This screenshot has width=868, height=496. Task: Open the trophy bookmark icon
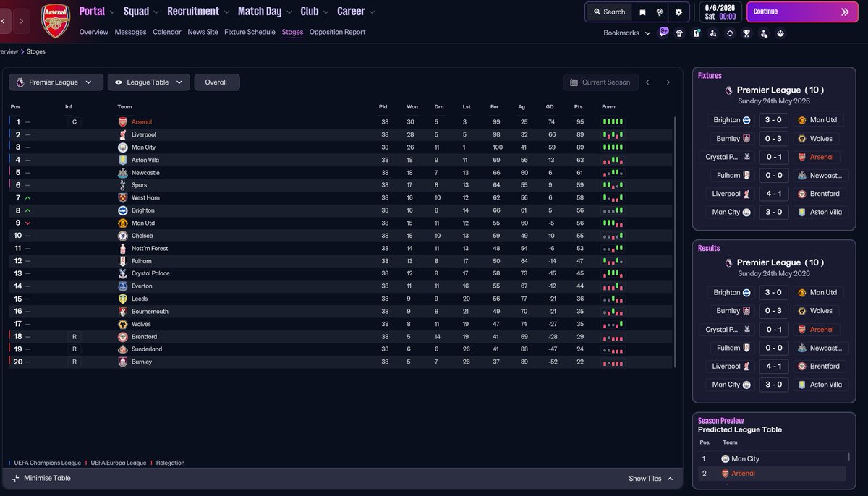tap(746, 33)
